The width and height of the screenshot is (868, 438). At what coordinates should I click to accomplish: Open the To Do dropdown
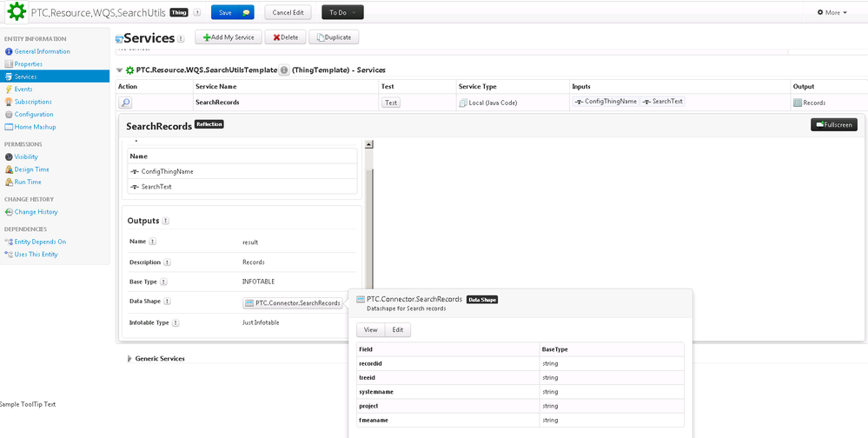[x=342, y=13]
